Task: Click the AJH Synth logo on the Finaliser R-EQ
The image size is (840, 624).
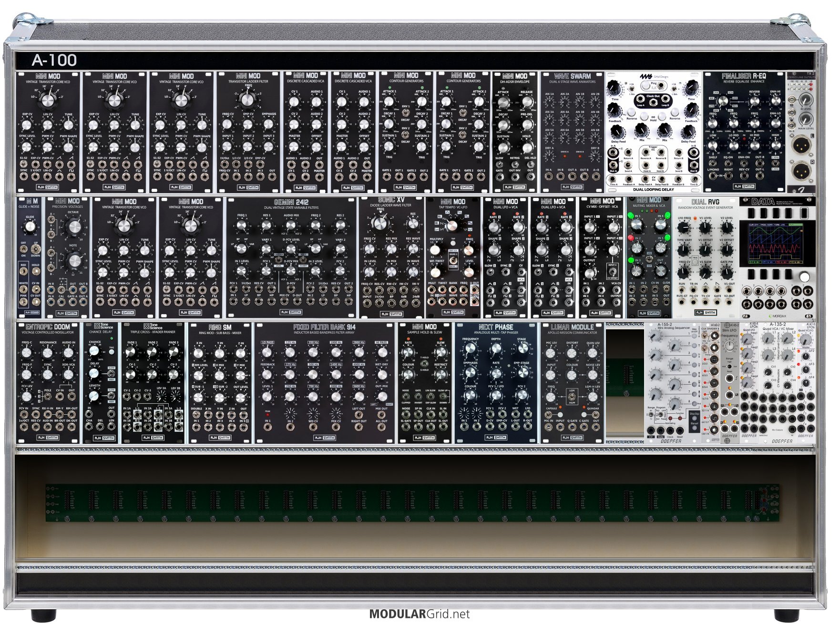Action: point(744,186)
